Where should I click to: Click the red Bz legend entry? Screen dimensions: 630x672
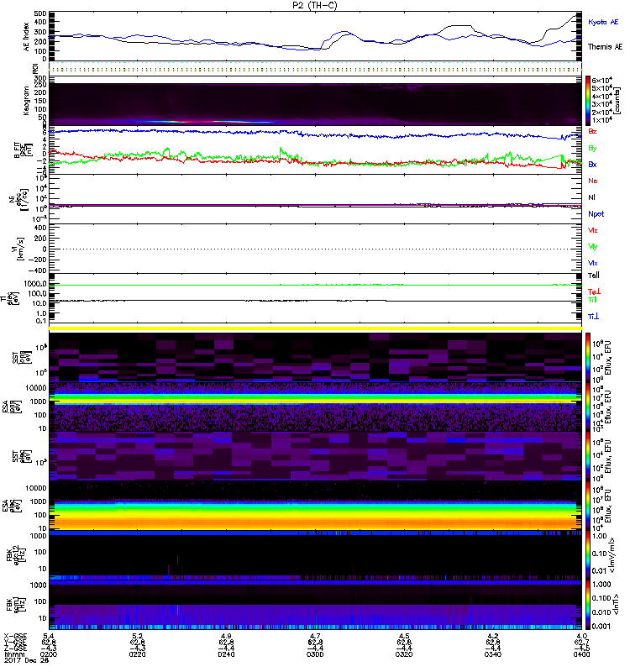coord(593,132)
